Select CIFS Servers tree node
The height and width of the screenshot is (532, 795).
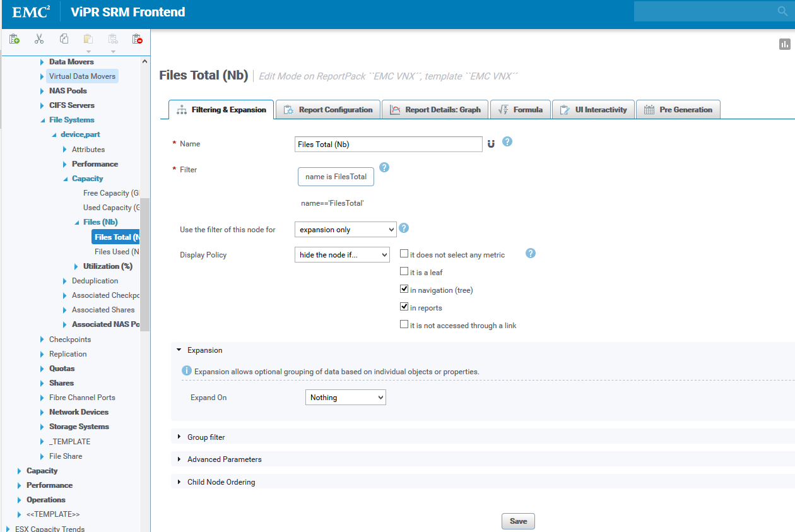coord(72,105)
